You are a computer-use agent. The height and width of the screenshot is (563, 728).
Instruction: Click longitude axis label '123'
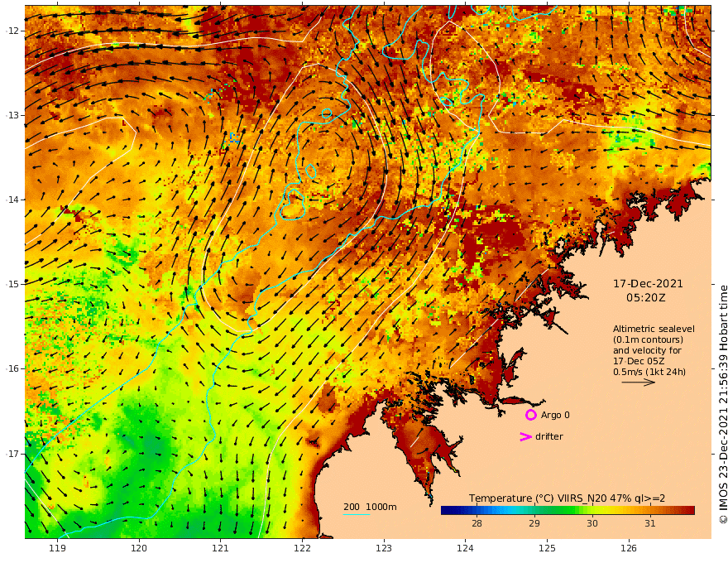pos(384,548)
